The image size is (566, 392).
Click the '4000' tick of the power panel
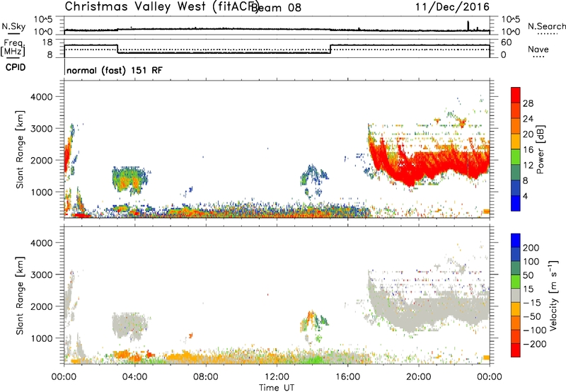tap(41, 97)
